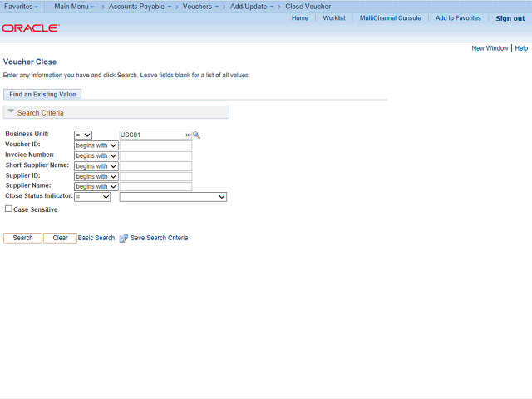
Task: Open Supplier ID operator dropdown
Action: [96, 176]
